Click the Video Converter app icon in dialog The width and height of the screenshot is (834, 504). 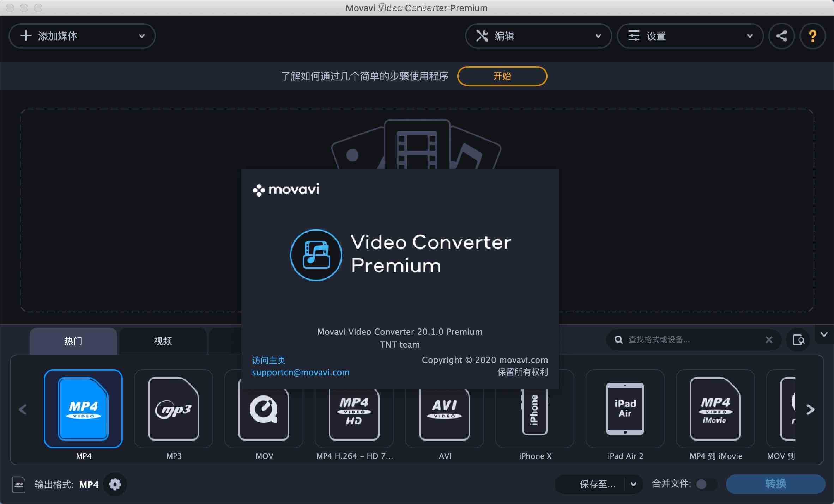tap(316, 255)
